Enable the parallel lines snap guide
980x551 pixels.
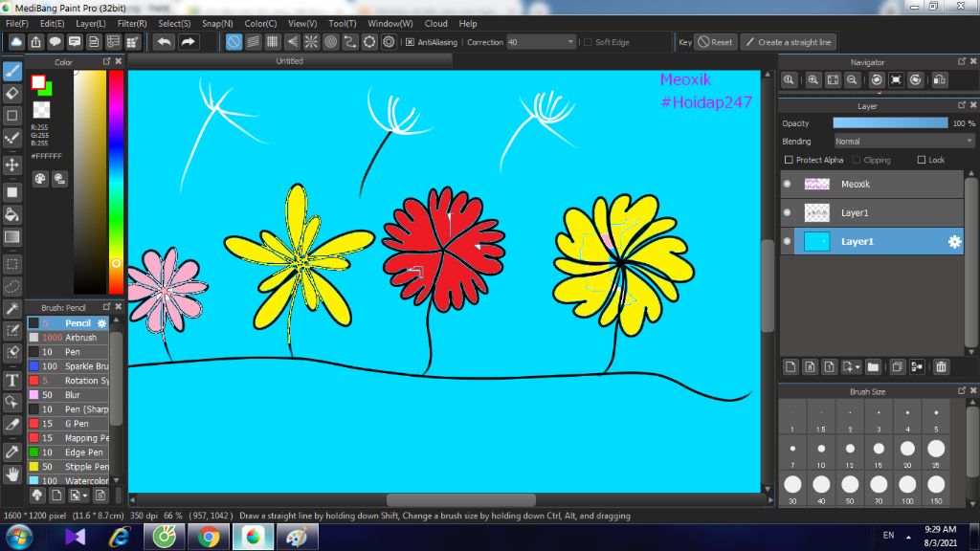click(253, 42)
